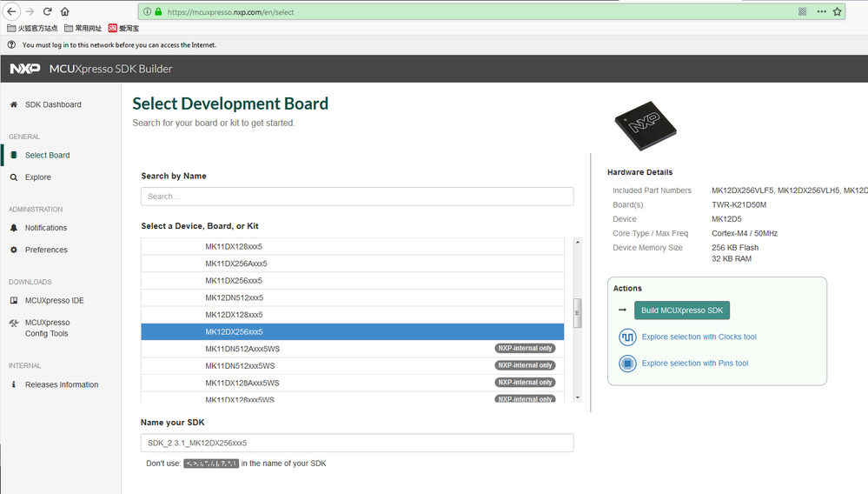Viewport: 868px width, 494px height.
Task: Click the Clocks tool waveform icon
Action: 627,337
